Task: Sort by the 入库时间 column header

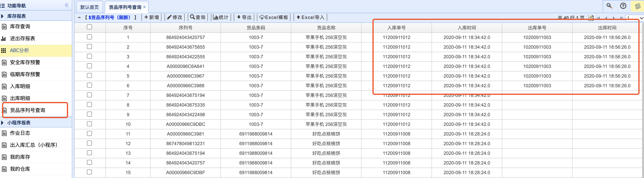Action: [467, 27]
